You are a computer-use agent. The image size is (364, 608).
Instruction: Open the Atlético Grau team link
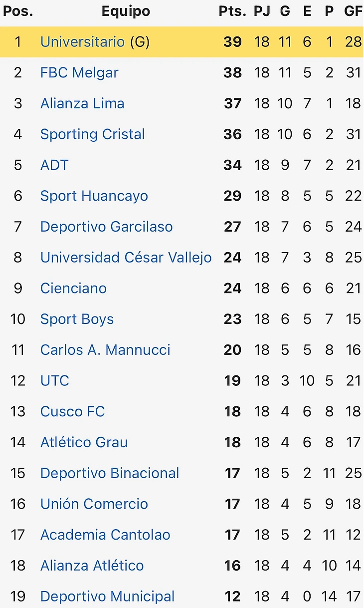(84, 442)
